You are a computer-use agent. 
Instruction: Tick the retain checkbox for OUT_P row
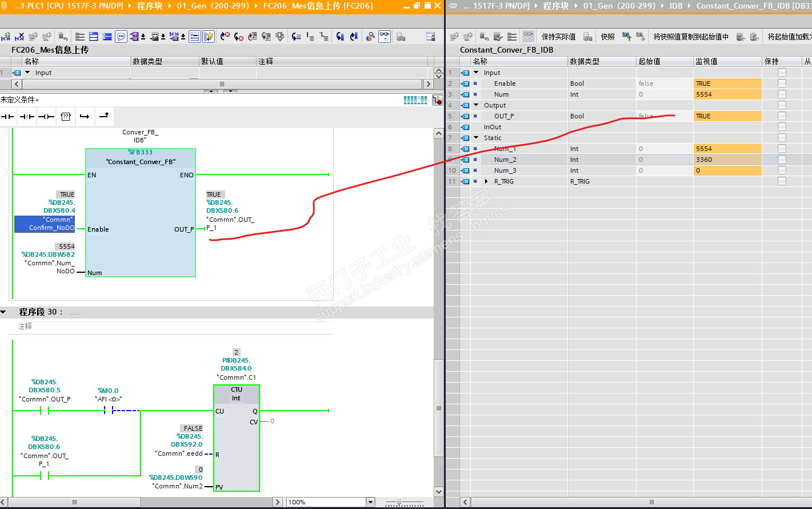click(x=782, y=116)
